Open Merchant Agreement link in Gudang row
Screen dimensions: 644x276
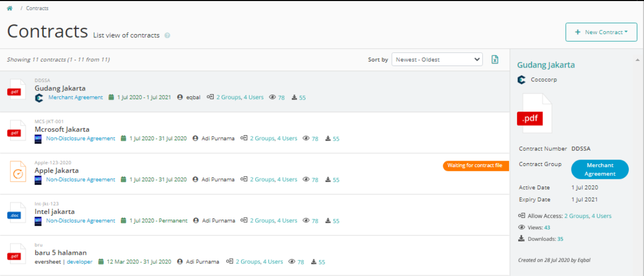(x=76, y=98)
